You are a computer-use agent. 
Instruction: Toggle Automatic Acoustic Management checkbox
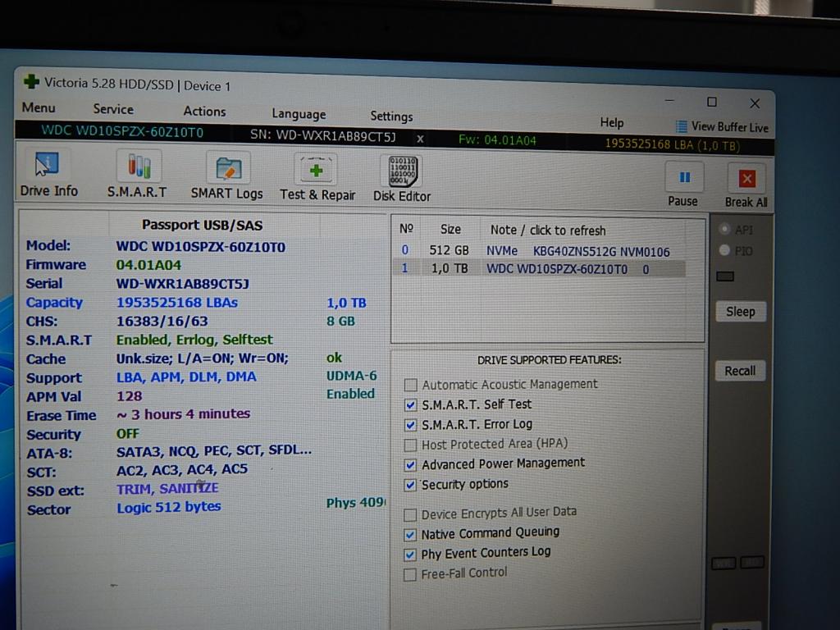(x=410, y=385)
